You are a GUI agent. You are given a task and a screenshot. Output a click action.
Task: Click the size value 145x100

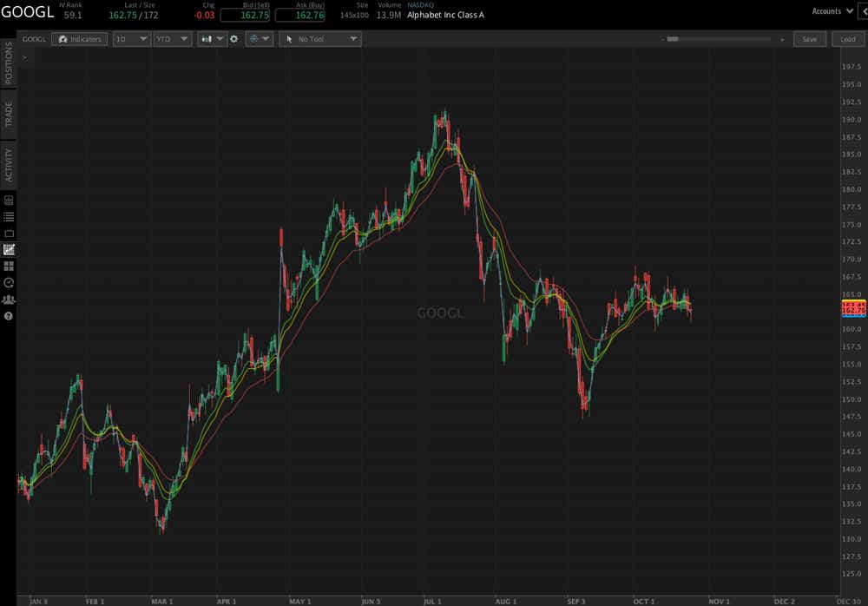(354, 15)
